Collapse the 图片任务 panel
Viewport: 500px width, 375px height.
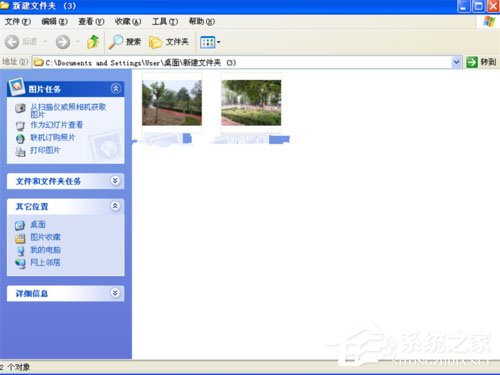[115, 89]
